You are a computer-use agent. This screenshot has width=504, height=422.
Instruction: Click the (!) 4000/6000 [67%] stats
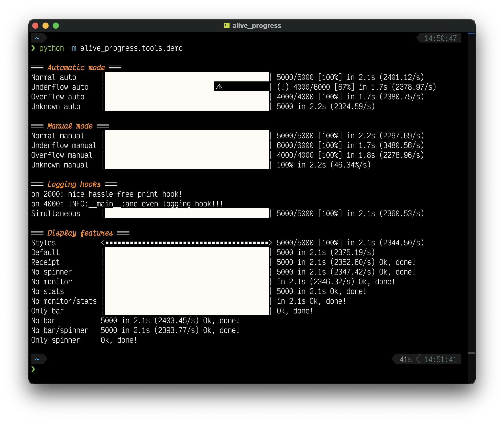[x=316, y=87]
